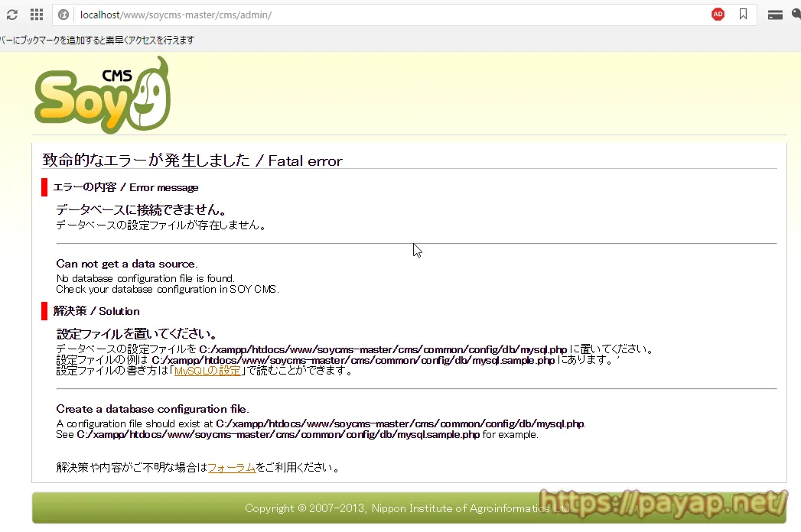Click the payap.net watermark
This screenshot has width=801, height=532.
(663, 502)
